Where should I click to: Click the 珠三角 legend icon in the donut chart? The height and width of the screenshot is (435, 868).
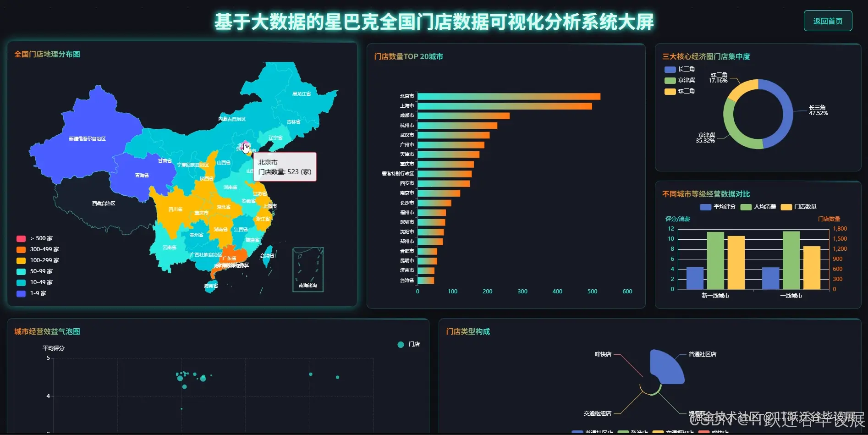pos(670,91)
